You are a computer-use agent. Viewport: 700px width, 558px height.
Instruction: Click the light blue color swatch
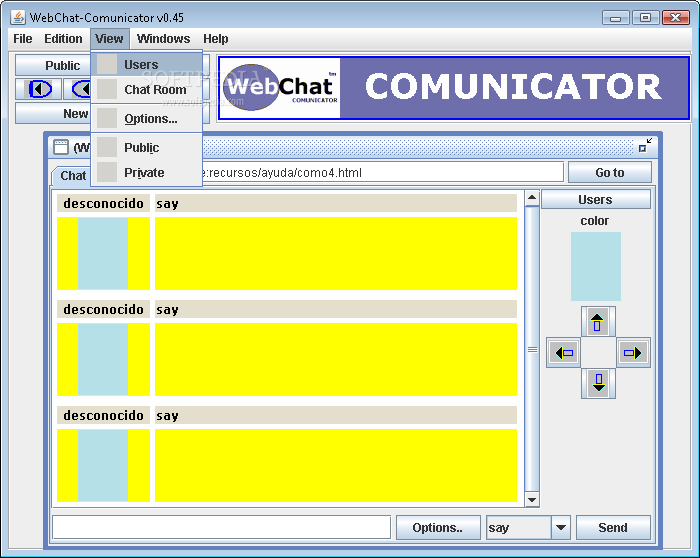[596, 266]
